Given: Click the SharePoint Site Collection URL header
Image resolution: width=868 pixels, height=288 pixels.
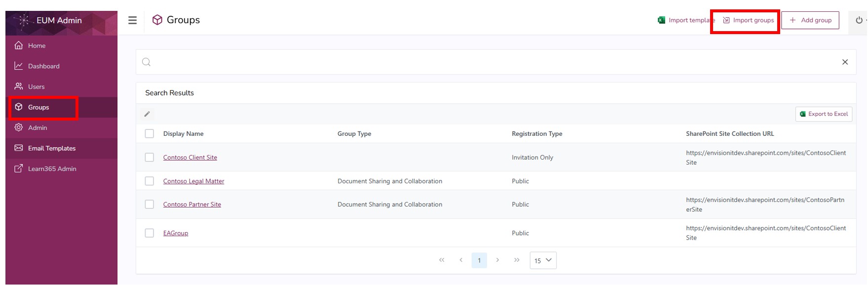Looking at the screenshot, I should 730,134.
